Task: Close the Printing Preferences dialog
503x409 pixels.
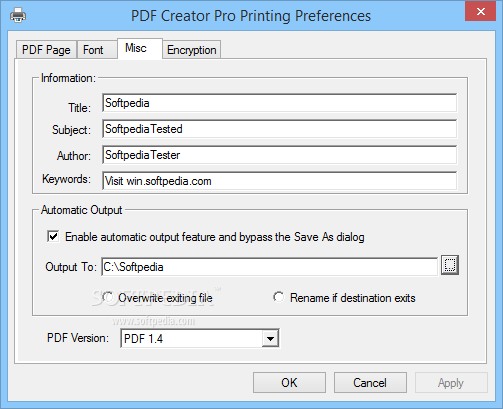Action: pyautogui.click(x=480, y=12)
